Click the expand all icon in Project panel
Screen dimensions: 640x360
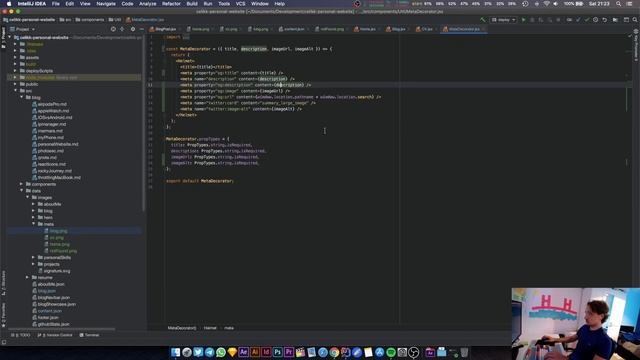(122, 29)
